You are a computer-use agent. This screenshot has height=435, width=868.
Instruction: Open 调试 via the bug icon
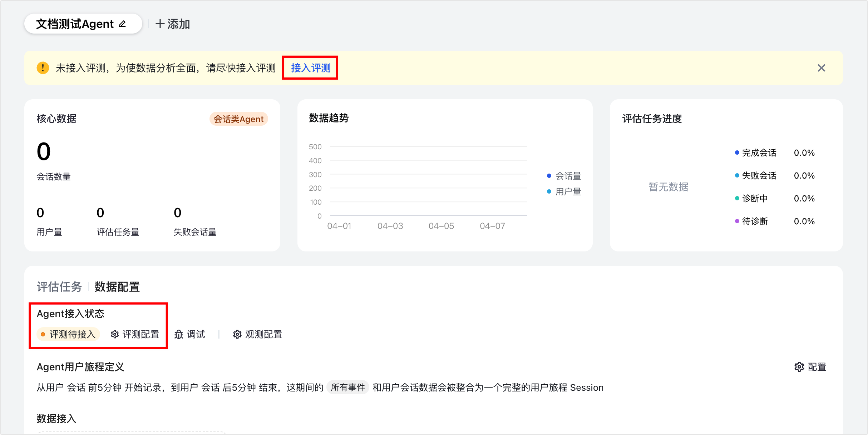pyautogui.click(x=179, y=334)
